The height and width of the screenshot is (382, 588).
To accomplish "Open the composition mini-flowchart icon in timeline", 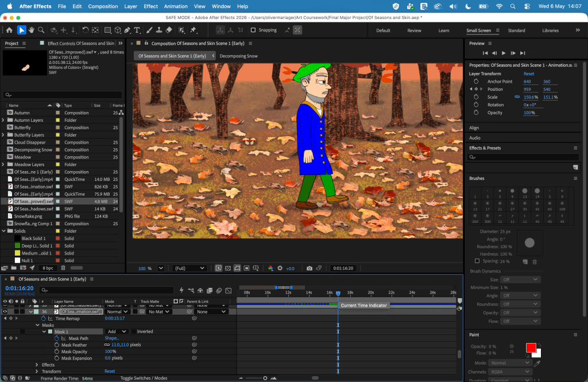I will 191,291.
